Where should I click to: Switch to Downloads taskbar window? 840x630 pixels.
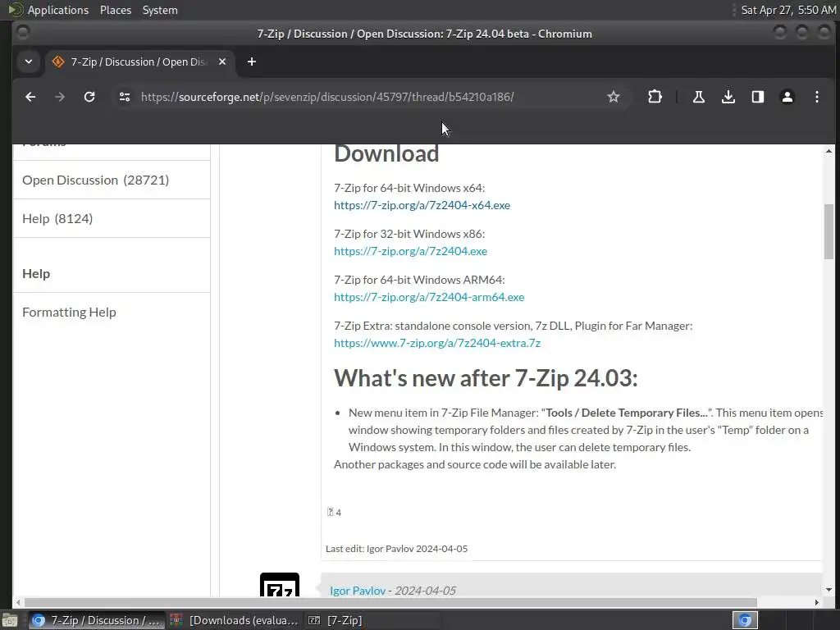click(x=234, y=620)
